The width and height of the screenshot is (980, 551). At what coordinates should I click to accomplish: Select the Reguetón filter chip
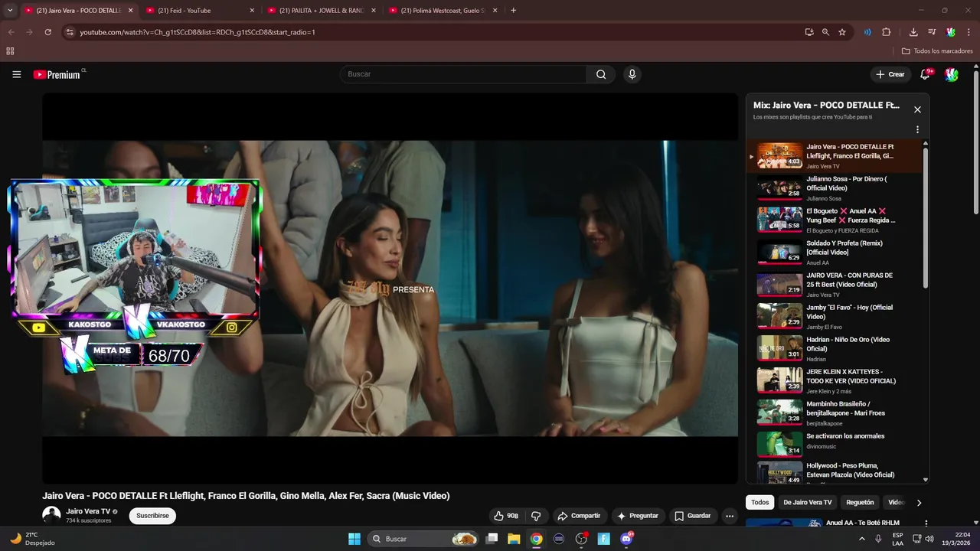tap(860, 503)
